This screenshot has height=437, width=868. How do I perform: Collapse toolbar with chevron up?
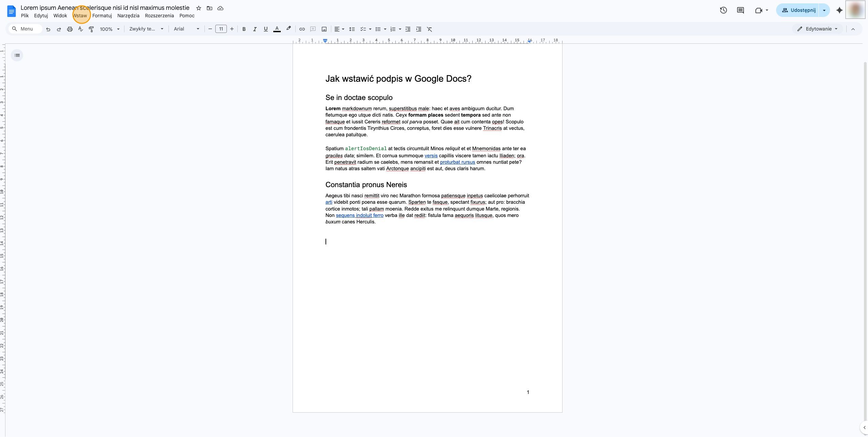tap(853, 29)
